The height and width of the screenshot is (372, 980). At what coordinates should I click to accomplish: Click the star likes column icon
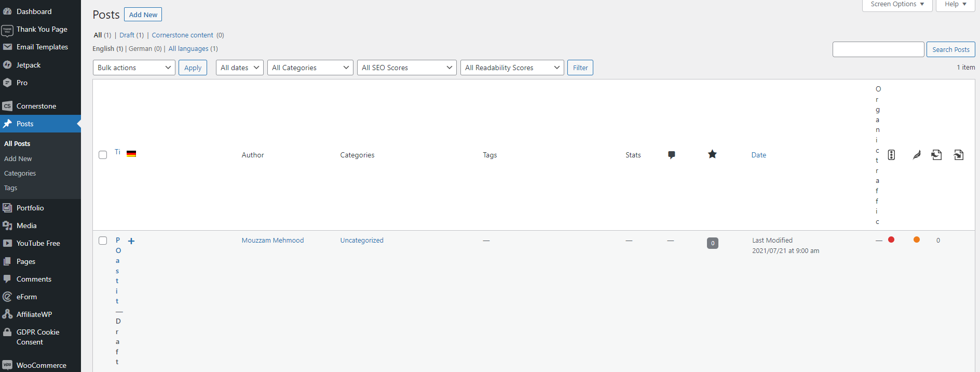coord(712,154)
